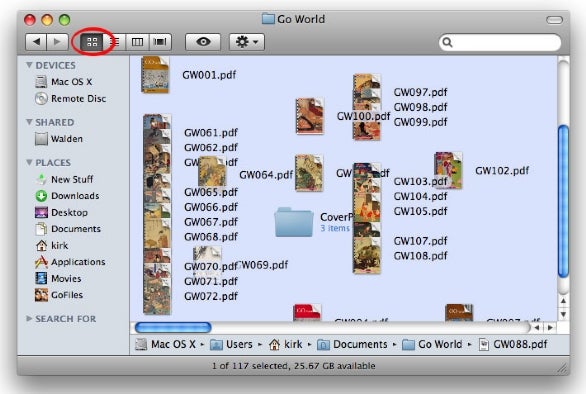Click the GW066.pdf file name

(x=211, y=207)
